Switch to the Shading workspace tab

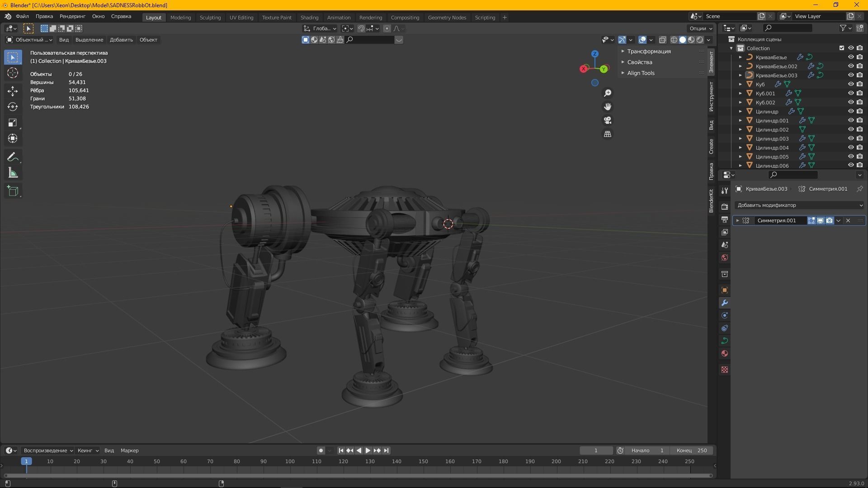(309, 17)
